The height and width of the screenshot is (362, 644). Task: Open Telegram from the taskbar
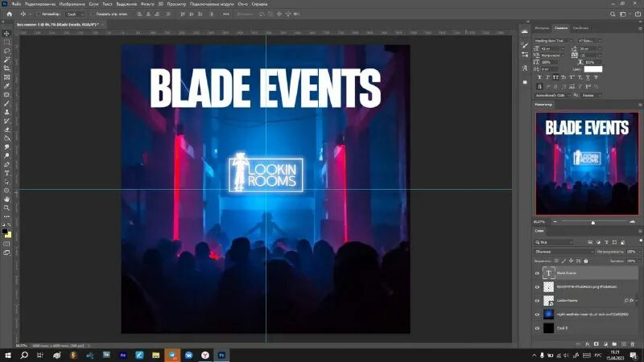pyautogui.click(x=172, y=355)
